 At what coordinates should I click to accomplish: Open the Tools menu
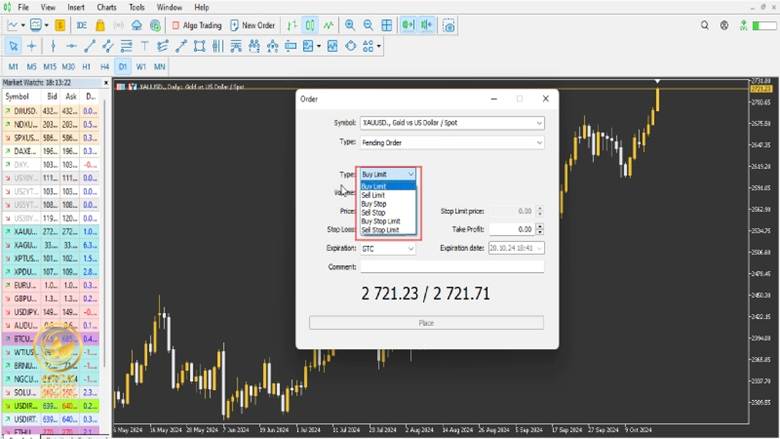136,7
